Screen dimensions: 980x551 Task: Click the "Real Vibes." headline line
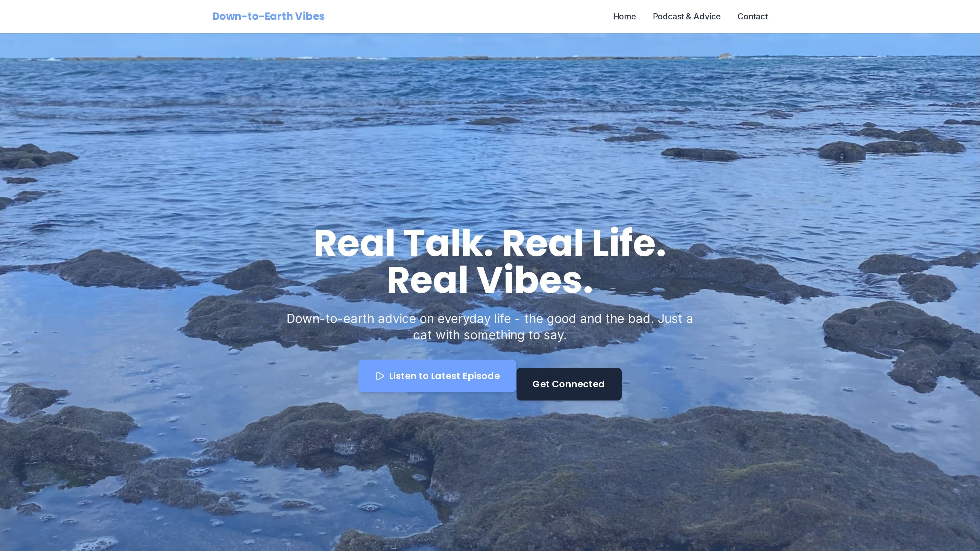[490, 280]
